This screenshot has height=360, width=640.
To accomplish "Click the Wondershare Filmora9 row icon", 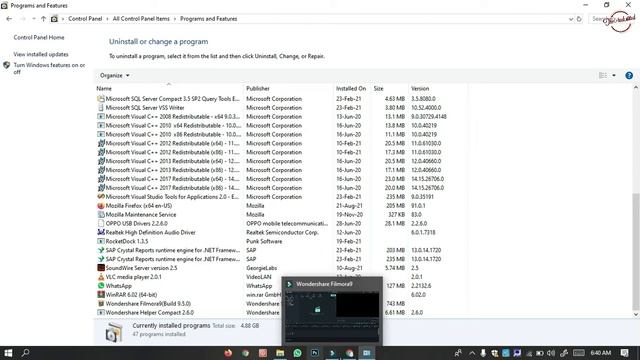I will [101, 304].
